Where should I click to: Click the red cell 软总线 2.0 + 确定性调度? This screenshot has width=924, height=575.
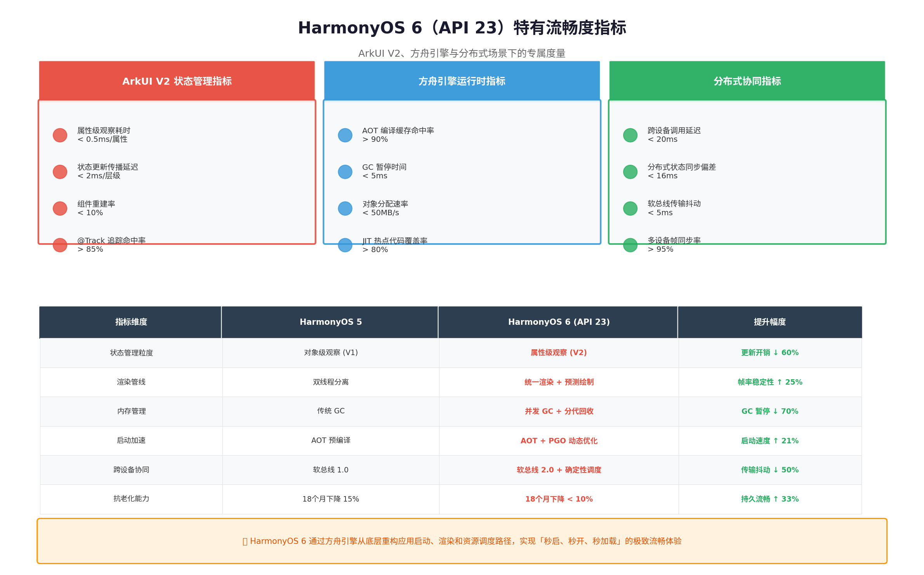[559, 470]
